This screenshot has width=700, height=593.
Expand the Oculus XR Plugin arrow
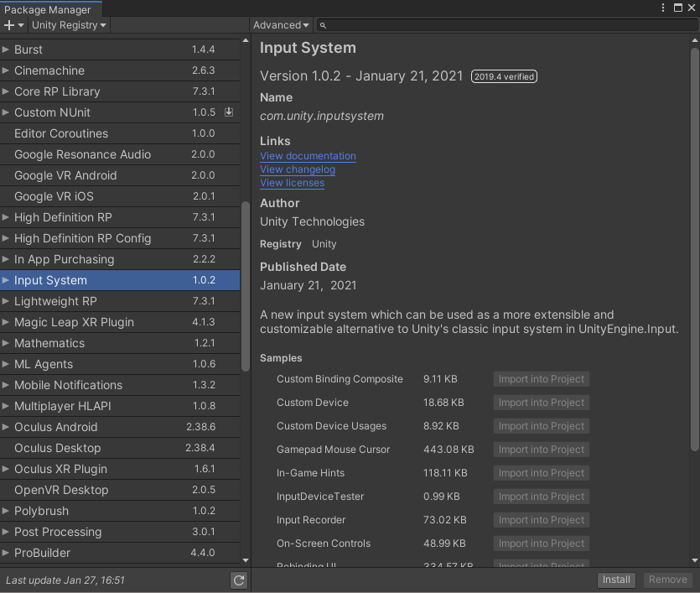tap(5, 470)
